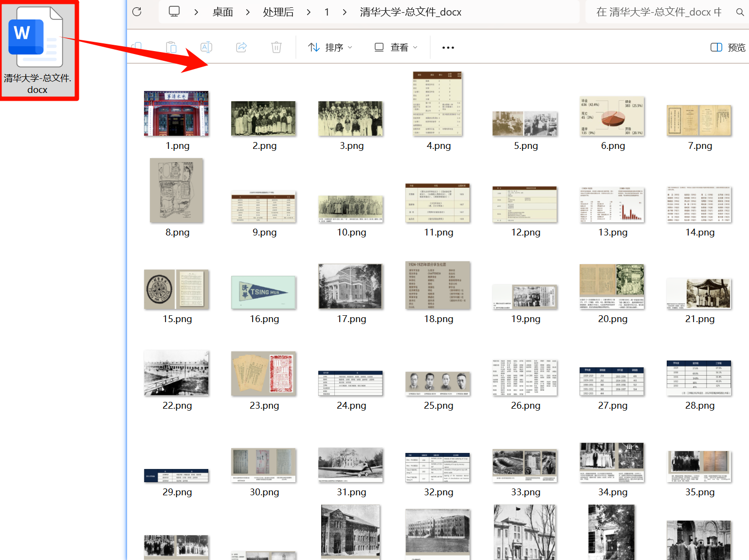The height and width of the screenshot is (560, 749).
Task: Select the Rename icon in the toolbar
Action: [x=206, y=47]
